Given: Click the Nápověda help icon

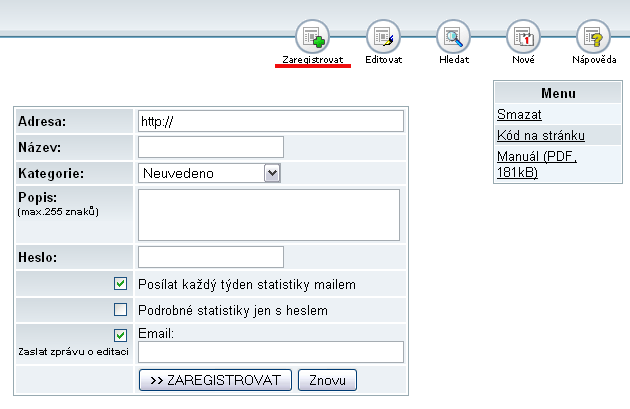Looking at the screenshot, I should tap(593, 37).
